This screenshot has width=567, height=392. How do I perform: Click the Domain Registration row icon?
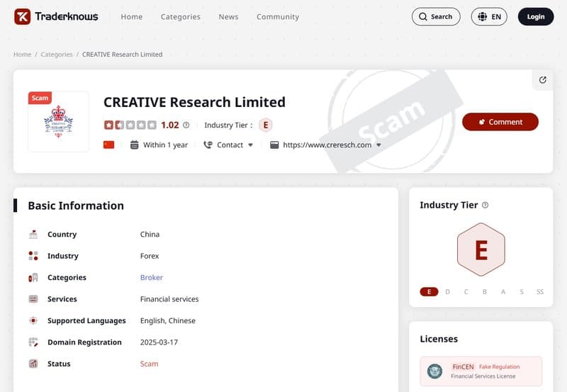33,342
